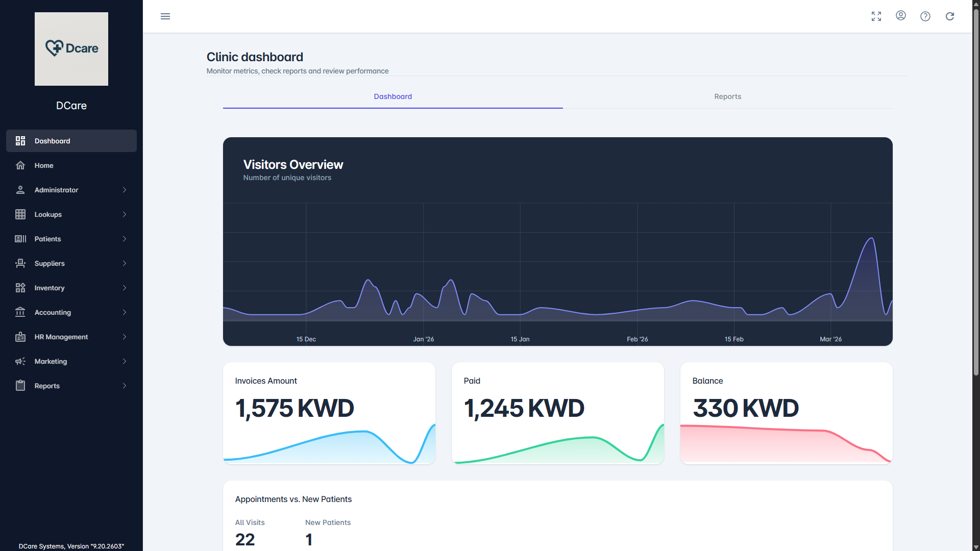
Task: Click the Suppliers sidebar icon
Action: click(20, 263)
